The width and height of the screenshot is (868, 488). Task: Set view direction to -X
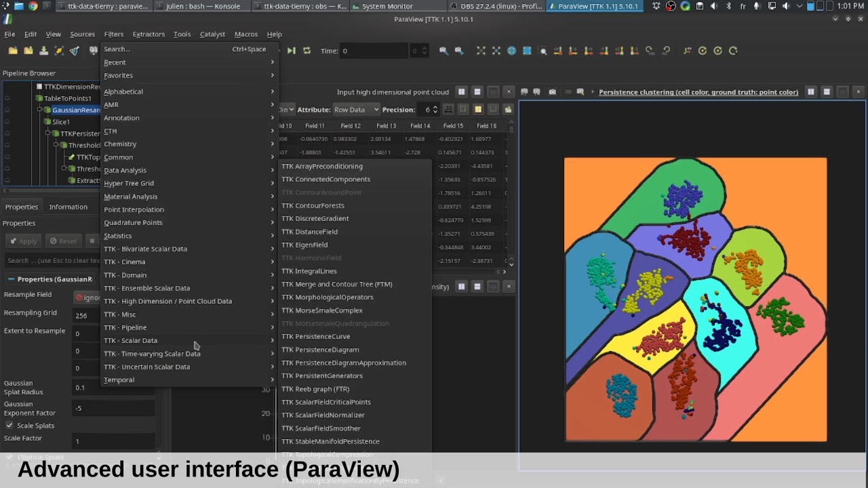(574, 51)
